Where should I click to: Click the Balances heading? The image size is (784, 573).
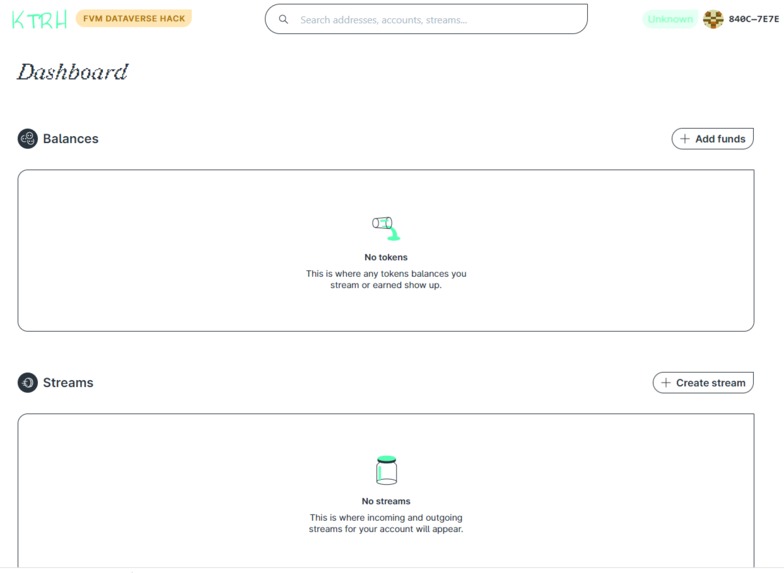[70, 138]
